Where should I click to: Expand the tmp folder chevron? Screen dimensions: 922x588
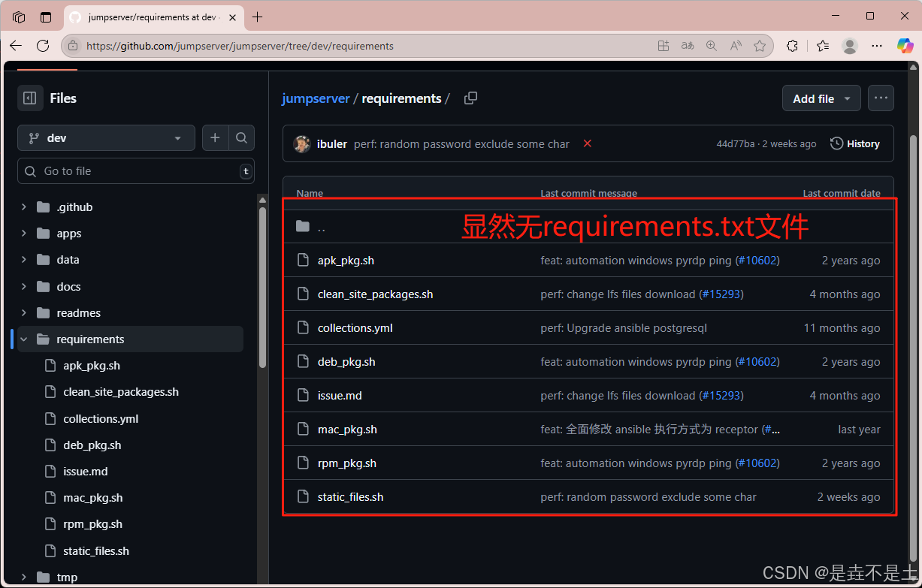coord(24,577)
